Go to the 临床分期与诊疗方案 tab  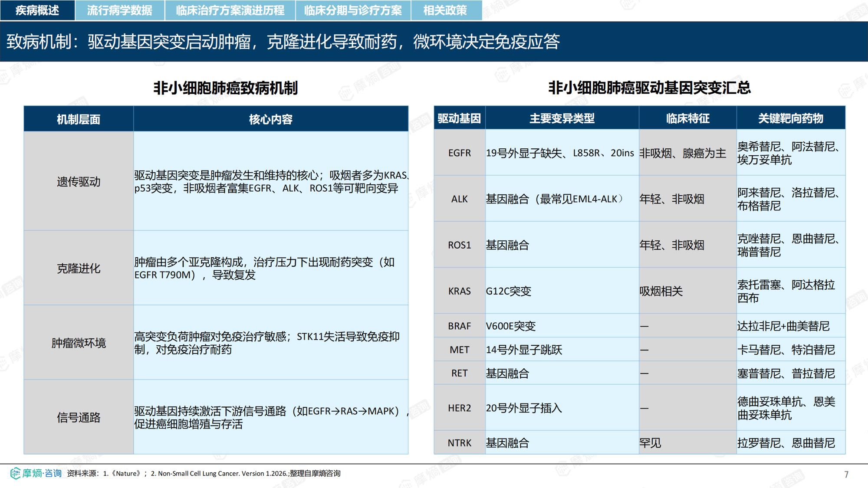click(353, 10)
